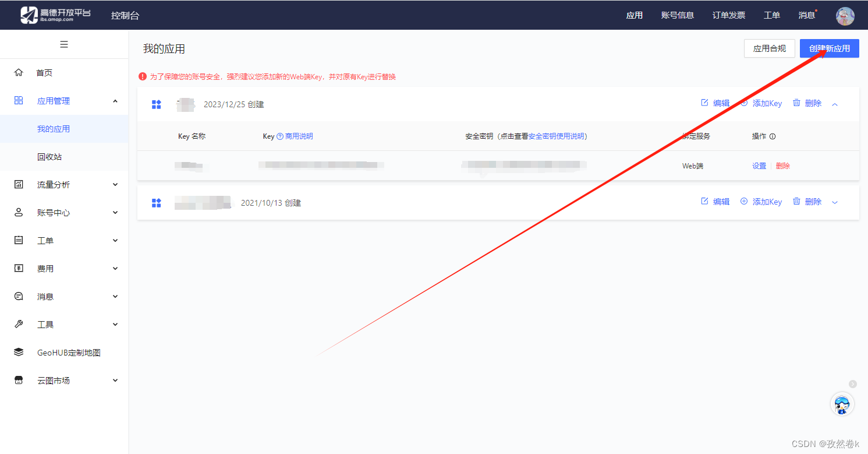Click the app grid icon of 2023/12/25 application
This screenshot has height=454, width=868.
click(x=156, y=104)
